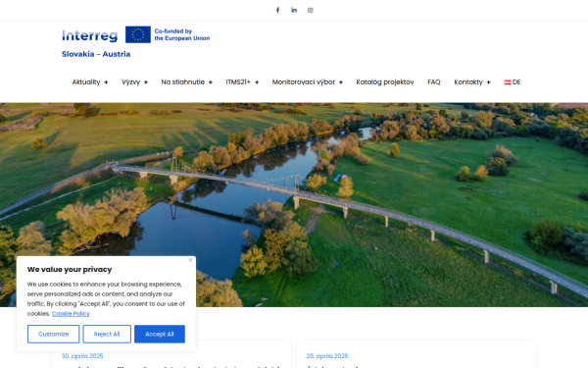
Task: Close the cookie privacy popup
Action: pos(190,260)
